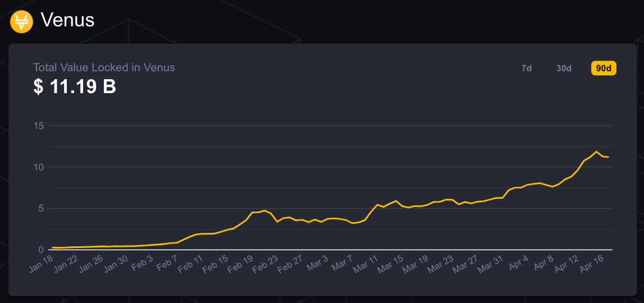The image size is (644, 303).
Task: Click the 10 label on the y-axis
Action: point(39,167)
